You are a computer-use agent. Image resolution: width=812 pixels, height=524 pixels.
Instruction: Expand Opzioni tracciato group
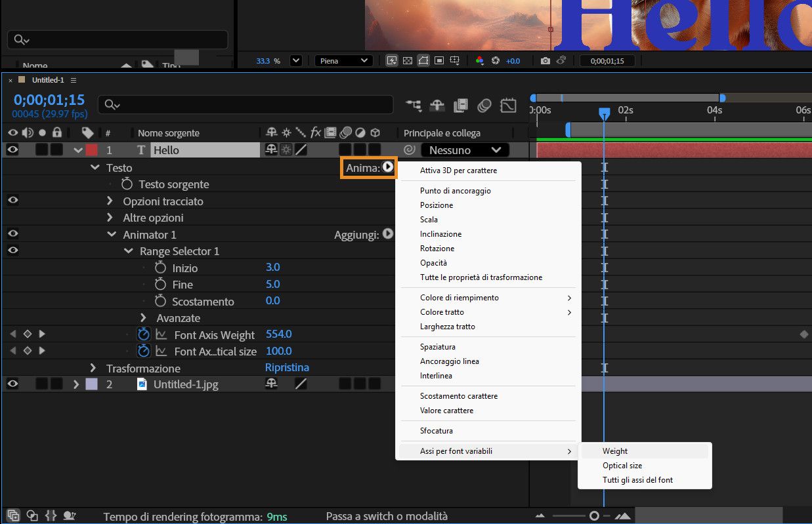click(110, 201)
